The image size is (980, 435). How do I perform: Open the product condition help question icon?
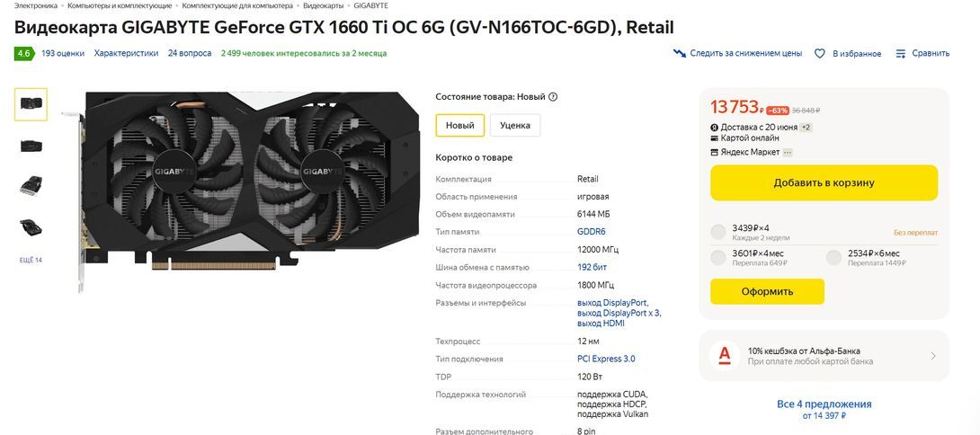[x=553, y=97]
